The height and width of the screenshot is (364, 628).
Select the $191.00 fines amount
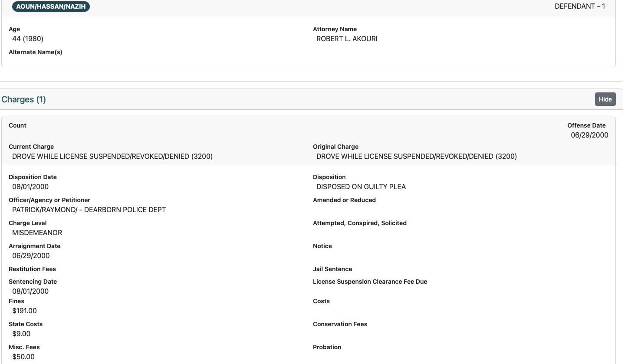coord(24,311)
